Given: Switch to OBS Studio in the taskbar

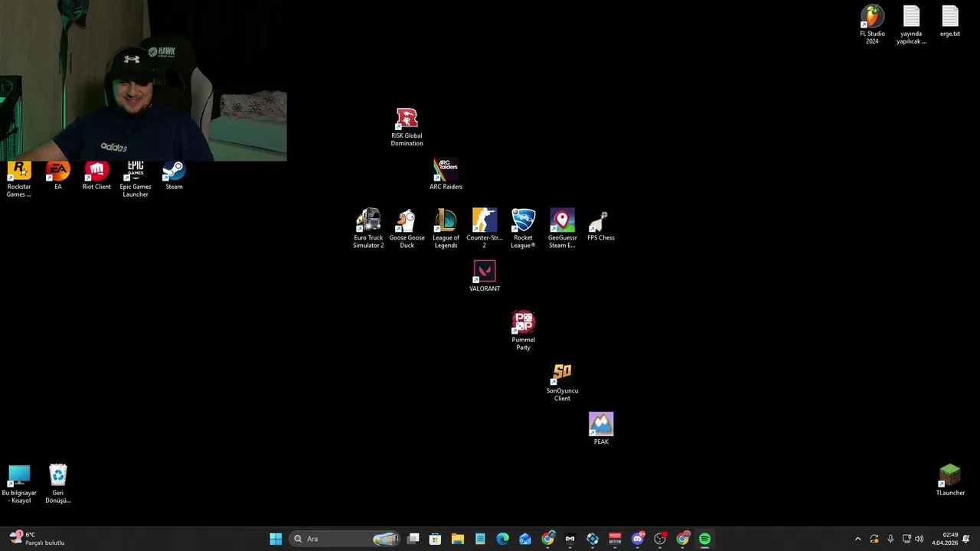Looking at the screenshot, I should pos(660,539).
